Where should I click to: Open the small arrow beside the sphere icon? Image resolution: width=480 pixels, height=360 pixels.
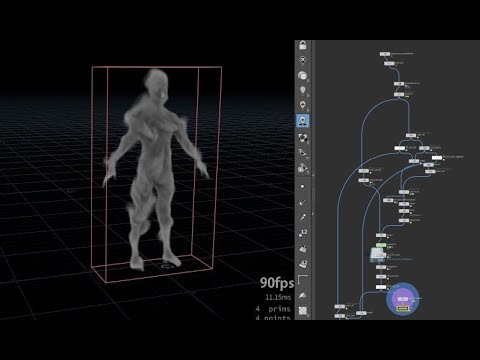[308, 80]
